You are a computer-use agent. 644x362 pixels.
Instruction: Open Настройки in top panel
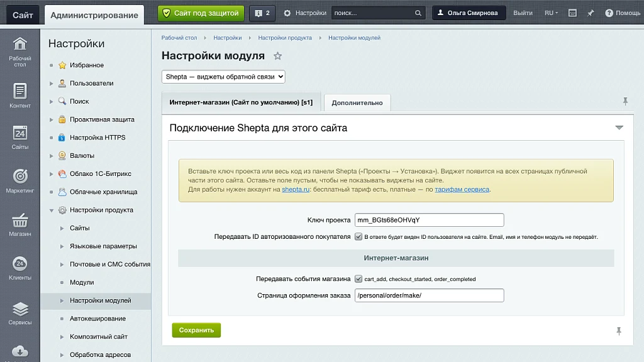tap(305, 13)
